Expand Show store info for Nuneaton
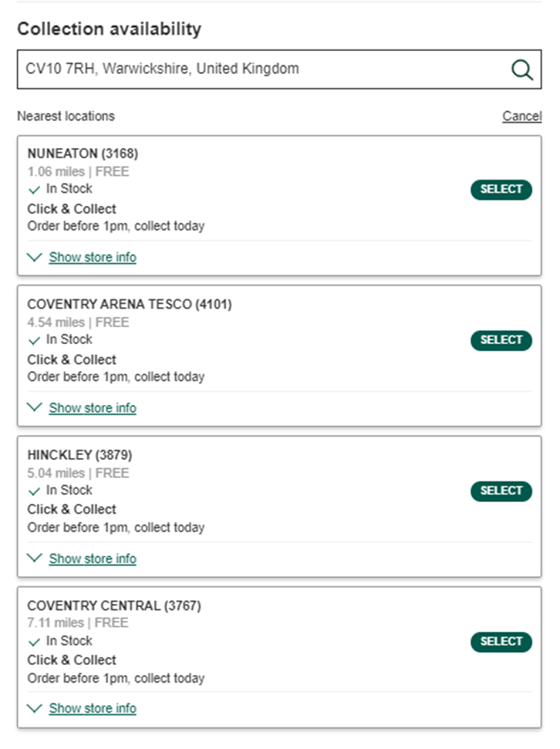 pyautogui.click(x=93, y=258)
